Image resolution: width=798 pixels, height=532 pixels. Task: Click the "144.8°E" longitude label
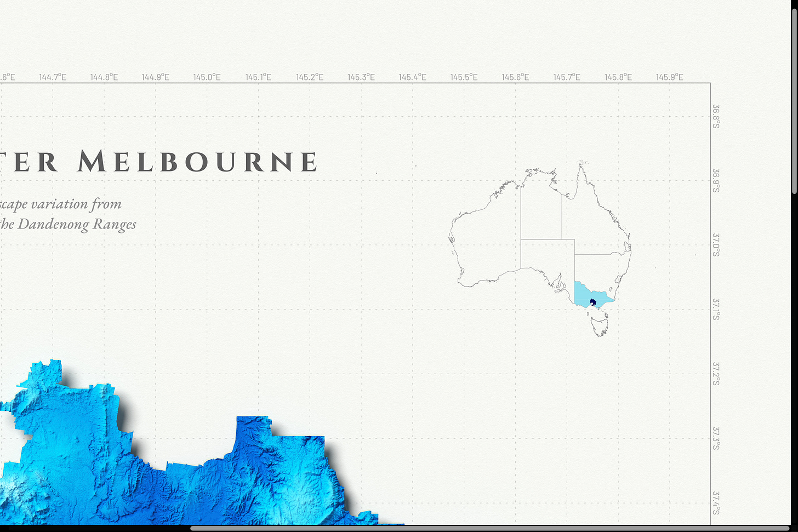[x=104, y=77]
